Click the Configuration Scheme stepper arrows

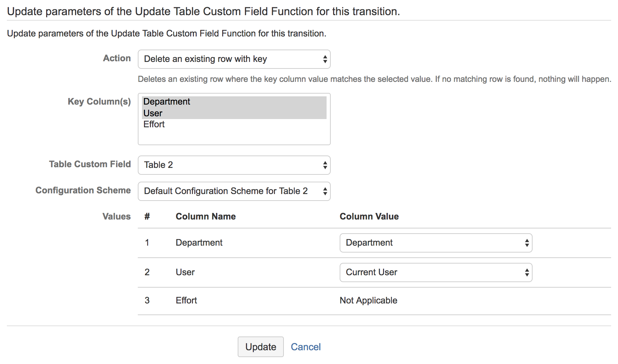[x=324, y=191]
